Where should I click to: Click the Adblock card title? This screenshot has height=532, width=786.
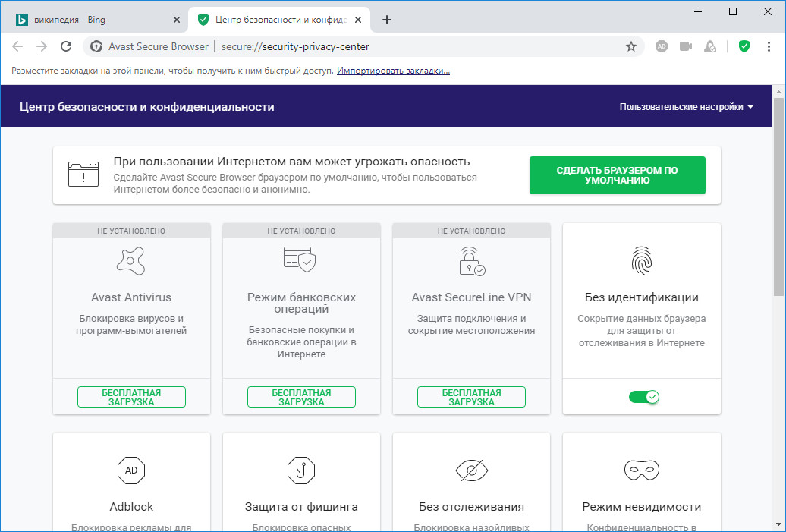coord(131,507)
